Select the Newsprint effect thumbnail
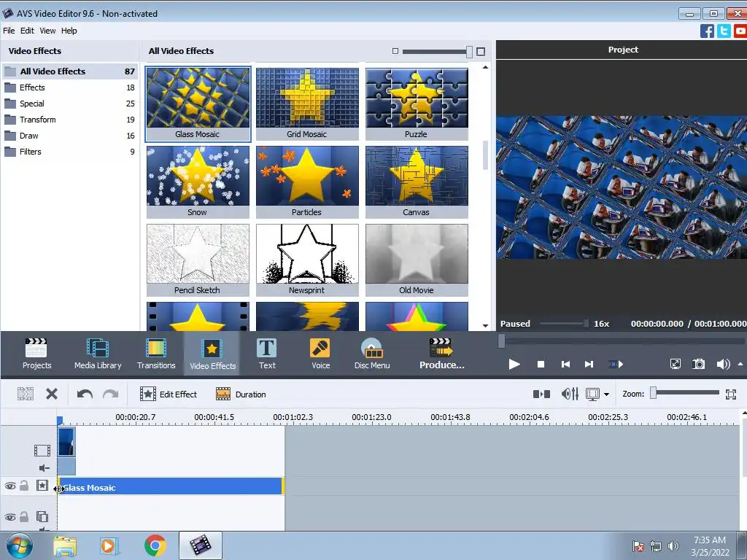 (307, 260)
